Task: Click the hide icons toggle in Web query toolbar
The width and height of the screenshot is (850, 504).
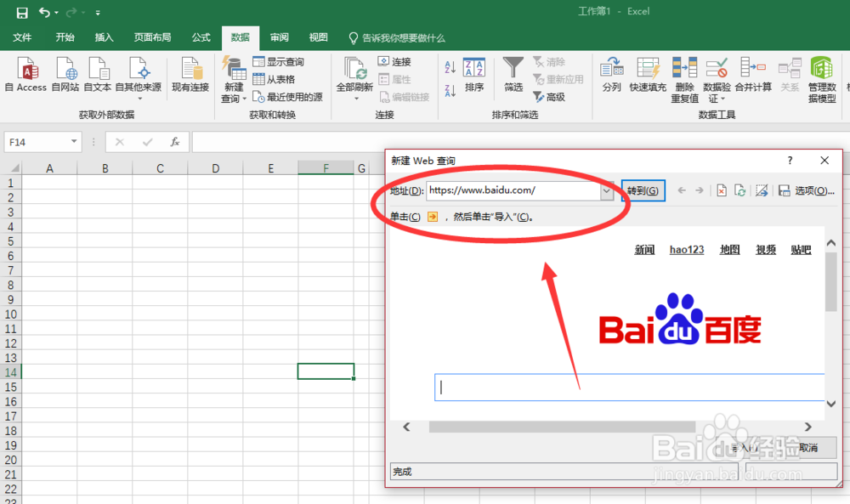Action: click(x=762, y=190)
